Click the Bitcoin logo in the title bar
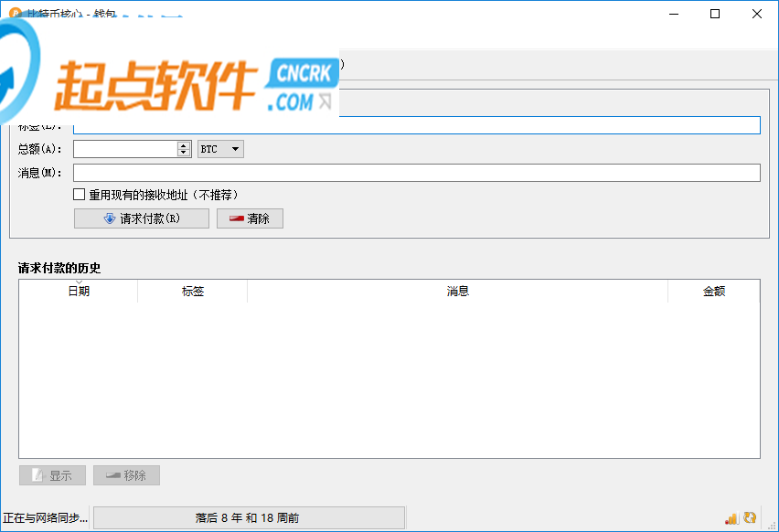The image size is (779, 532). [15, 13]
